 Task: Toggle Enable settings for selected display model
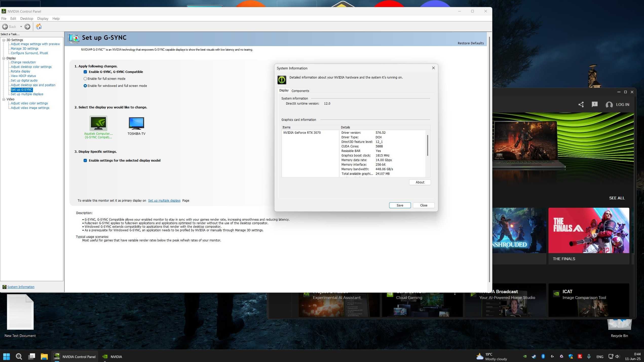[x=85, y=161]
